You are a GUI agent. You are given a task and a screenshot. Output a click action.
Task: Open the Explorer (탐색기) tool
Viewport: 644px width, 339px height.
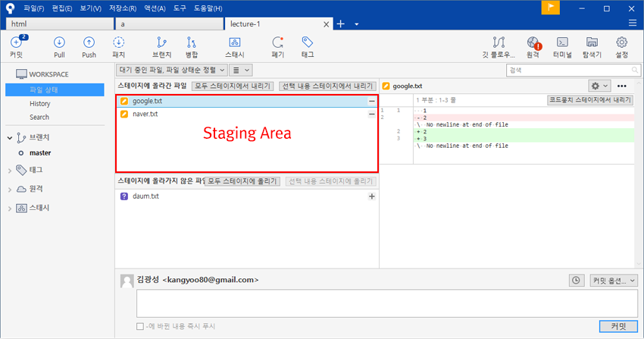592,46
